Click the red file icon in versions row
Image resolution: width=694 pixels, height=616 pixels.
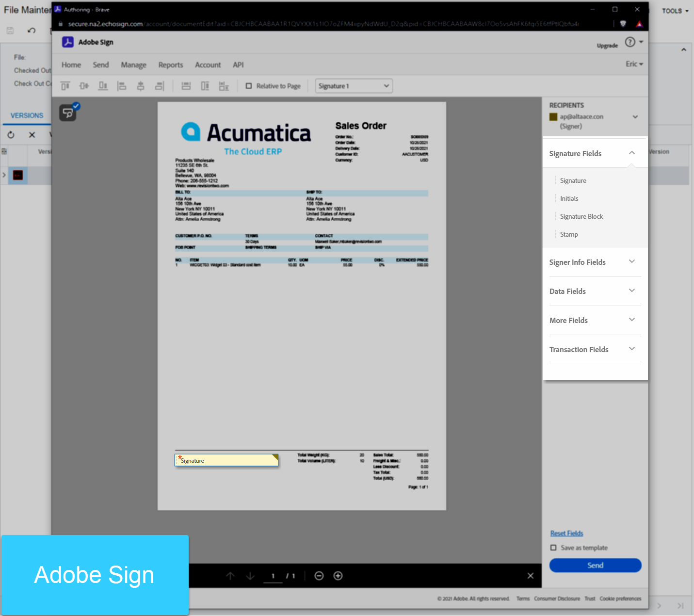click(18, 175)
